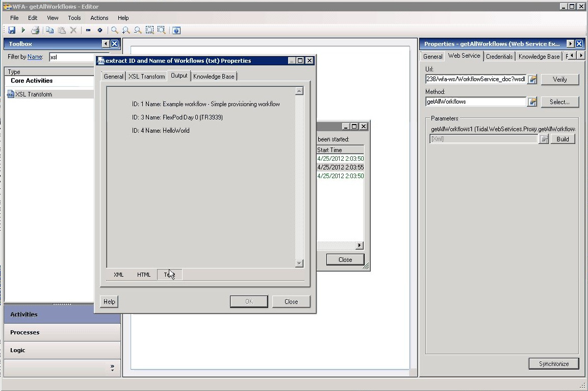
Task: Click the Help button in dialog
Action: [x=109, y=302]
